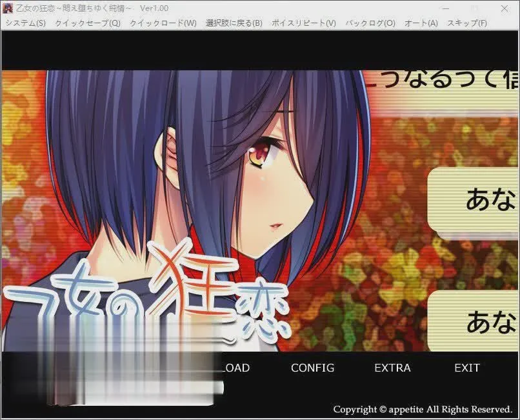The height and width of the screenshot is (420, 520).
Task: Open the システム(S) menu
Action: pos(26,23)
